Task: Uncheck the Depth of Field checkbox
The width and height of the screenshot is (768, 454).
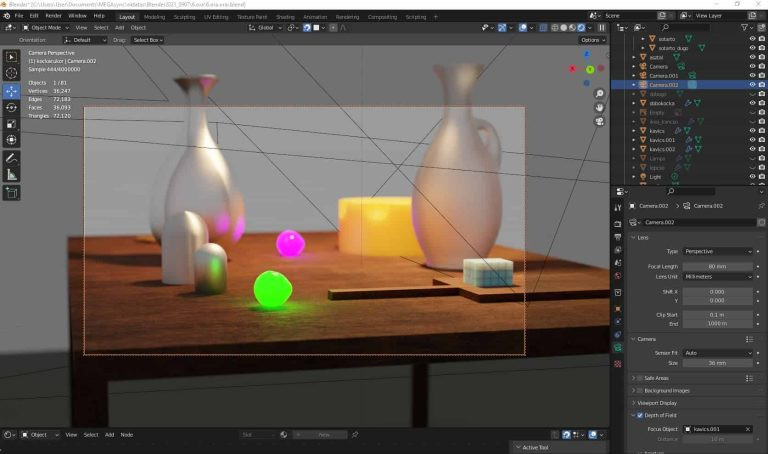Action: tap(640, 415)
